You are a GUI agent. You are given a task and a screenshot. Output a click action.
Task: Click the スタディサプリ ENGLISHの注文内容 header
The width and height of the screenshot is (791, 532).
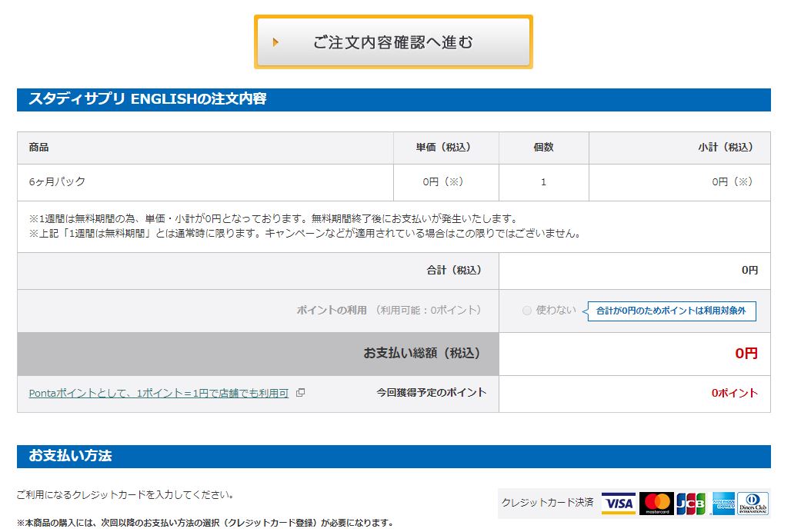coord(147,99)
